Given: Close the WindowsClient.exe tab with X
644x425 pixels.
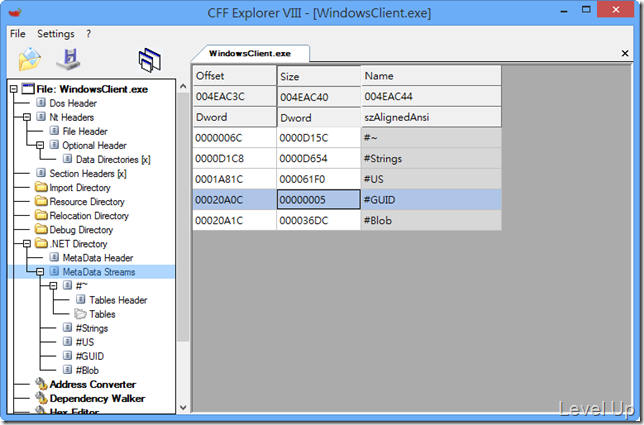Looking at the screenshot, I should pos(625,53).
